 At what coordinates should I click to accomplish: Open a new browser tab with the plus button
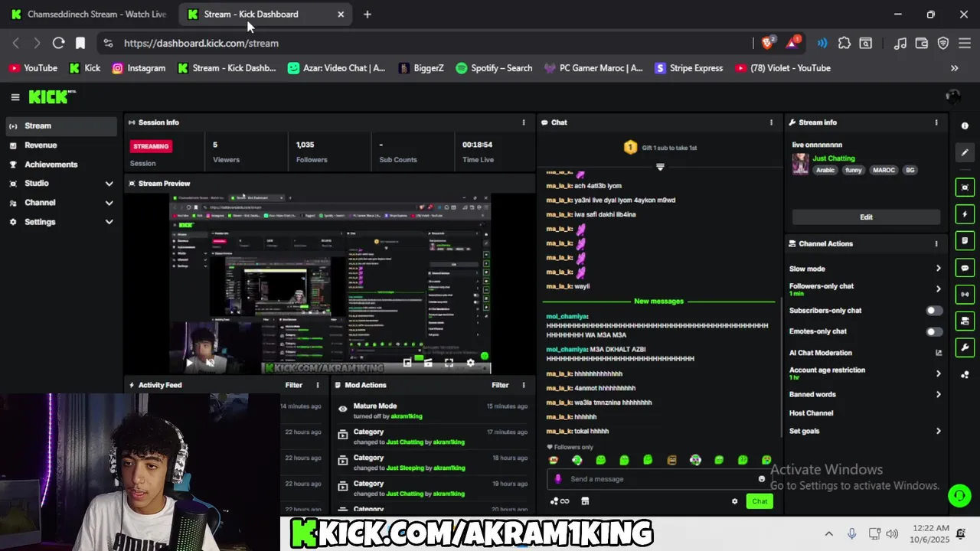pos(367,14)
